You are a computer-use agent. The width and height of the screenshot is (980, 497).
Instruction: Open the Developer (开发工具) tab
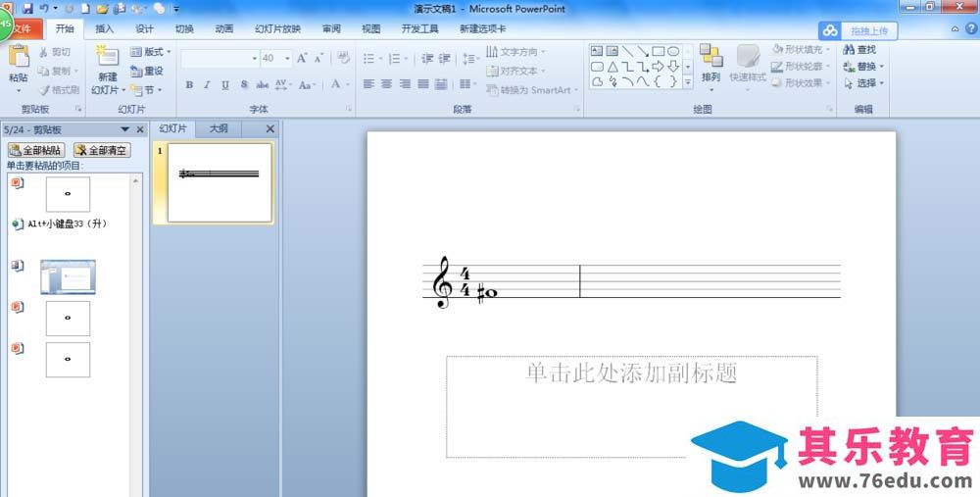pyautogui.click(x=419, y=28)
